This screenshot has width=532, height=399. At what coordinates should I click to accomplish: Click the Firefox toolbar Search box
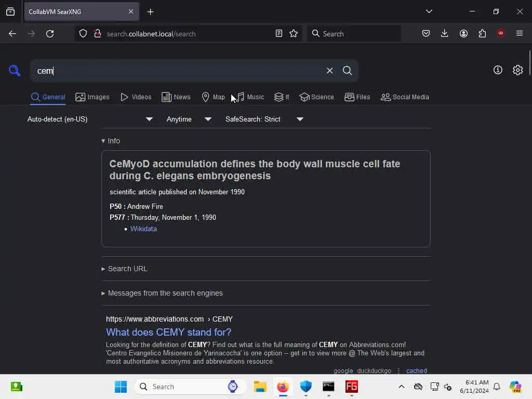pyautogui.click(x=353, y=34)
